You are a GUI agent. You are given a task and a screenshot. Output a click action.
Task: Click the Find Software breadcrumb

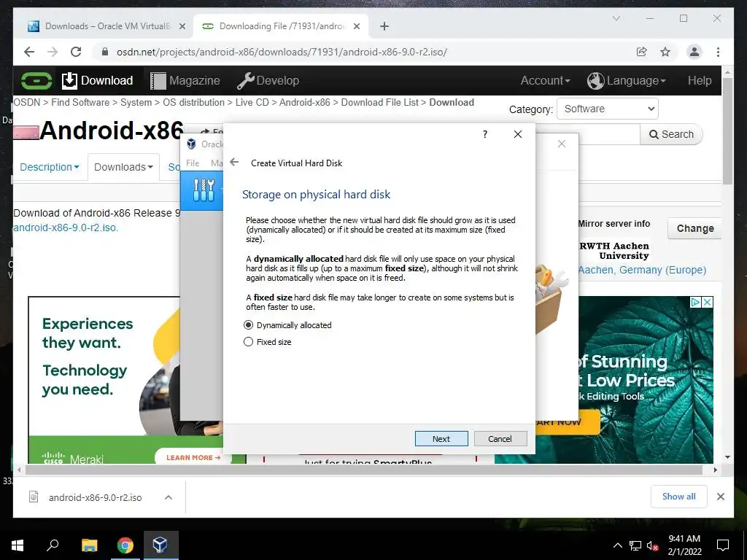pos(80,102)
